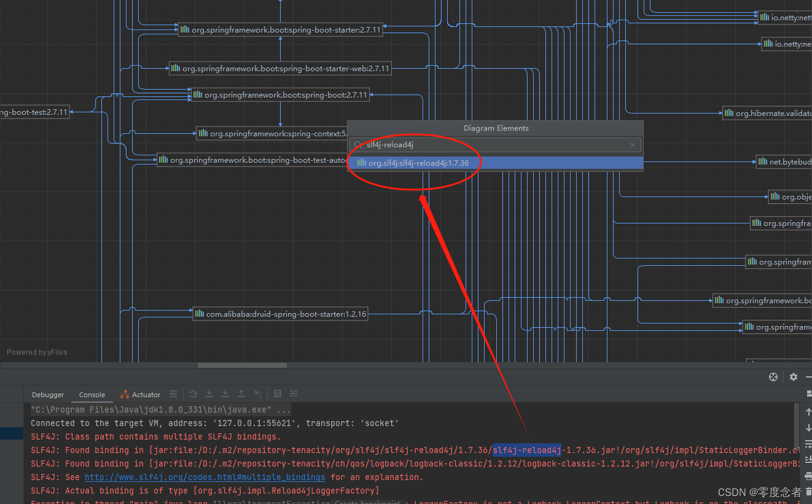812x504 pixels.
Task: Click the 'Actual binding is of type' log line
Action: click(205, 490)
